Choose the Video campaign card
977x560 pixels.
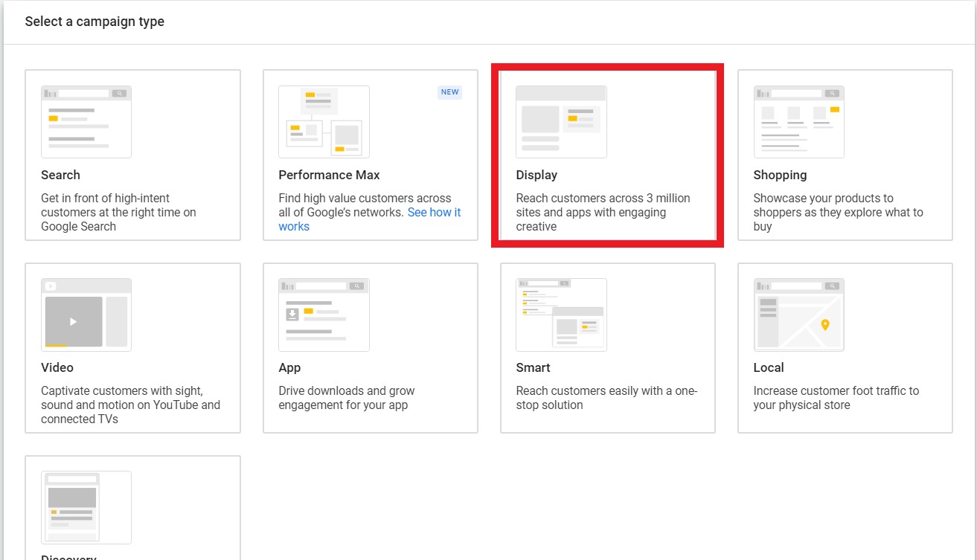[132, 347]
